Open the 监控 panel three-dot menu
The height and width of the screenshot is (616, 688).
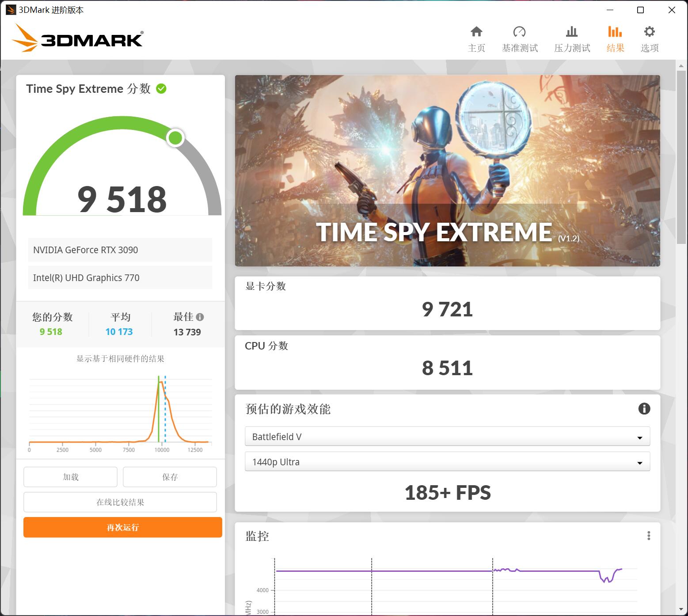[x=649, y=536]
